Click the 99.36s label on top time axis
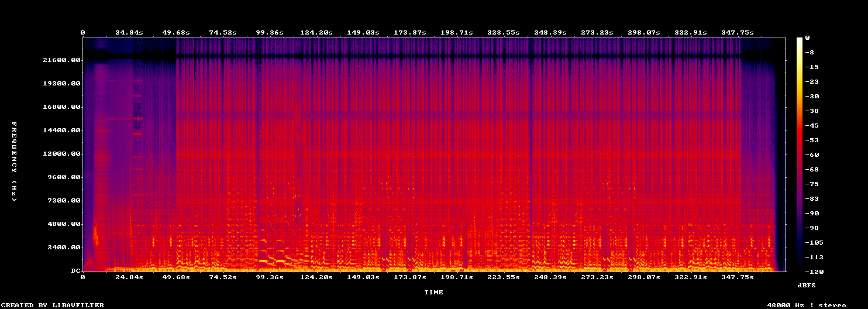This screenshot has height=309, width=868. point(270,33)
